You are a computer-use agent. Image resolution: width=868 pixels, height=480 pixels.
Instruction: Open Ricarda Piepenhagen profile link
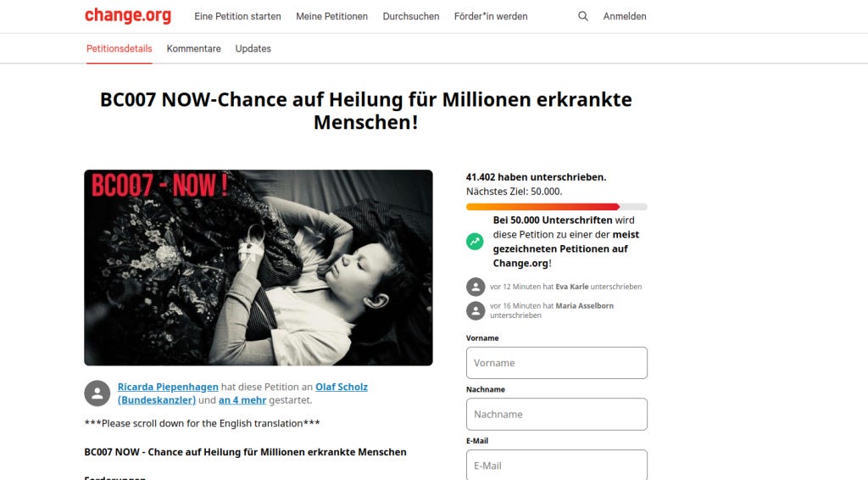(x=168, y=387)
